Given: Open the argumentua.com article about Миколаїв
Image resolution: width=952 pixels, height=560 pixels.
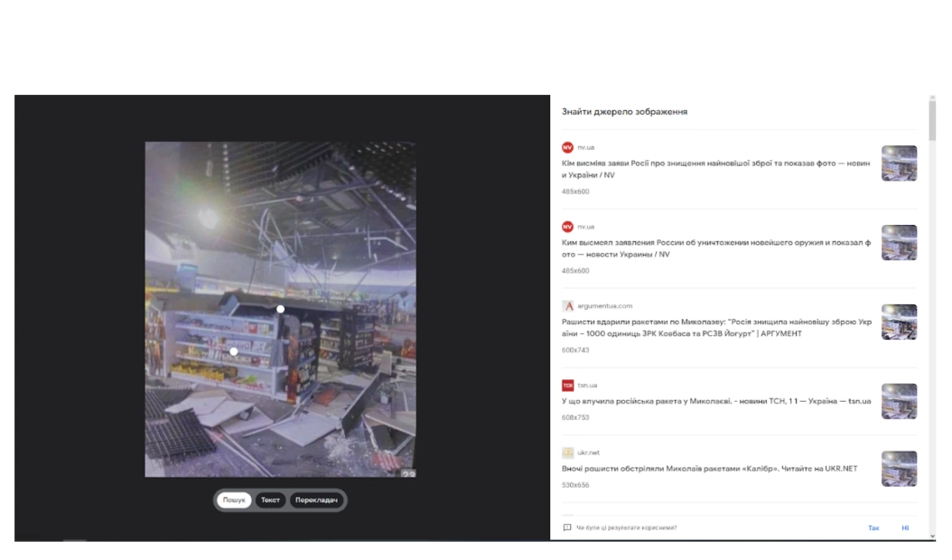Looking at the screenshot, I should 714,327.
